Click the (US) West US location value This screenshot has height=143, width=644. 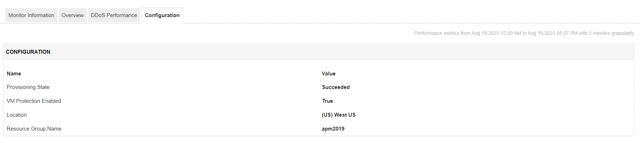tap(338, 115)
